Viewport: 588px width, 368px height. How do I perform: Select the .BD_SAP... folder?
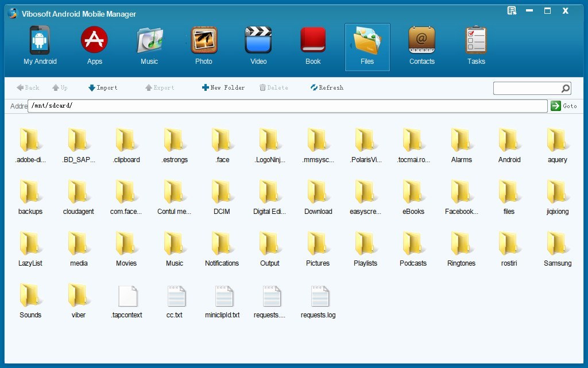78,145
